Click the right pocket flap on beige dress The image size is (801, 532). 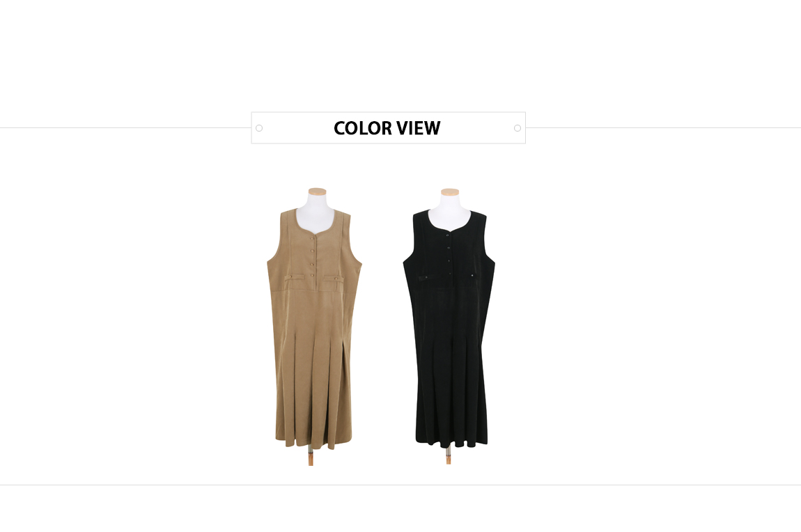pyautogui.click(x=334, y=278)
